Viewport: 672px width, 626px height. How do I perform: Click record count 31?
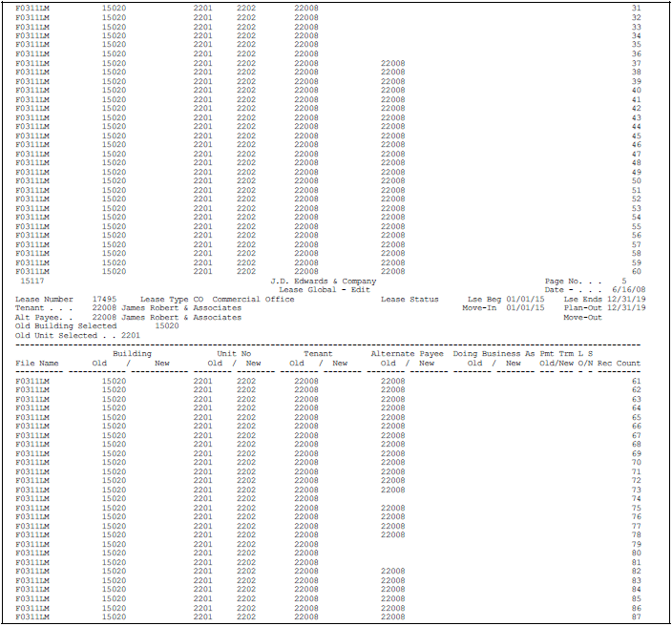637,9
